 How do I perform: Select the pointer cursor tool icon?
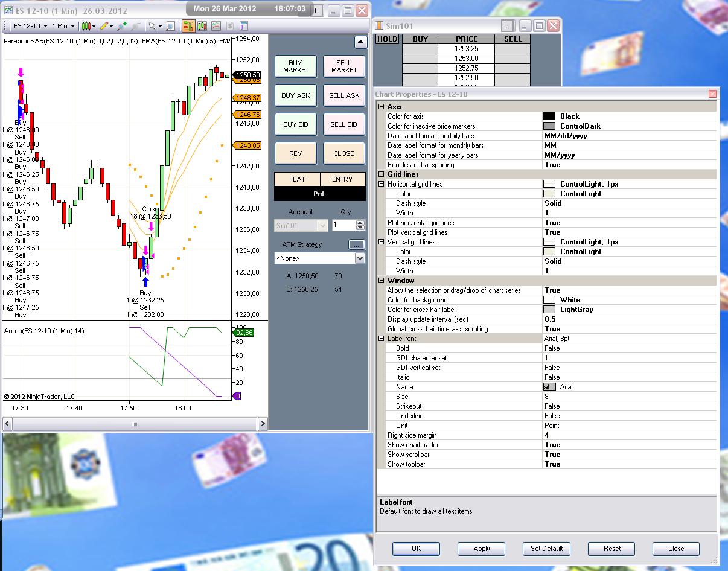click(x=153, y=26)
